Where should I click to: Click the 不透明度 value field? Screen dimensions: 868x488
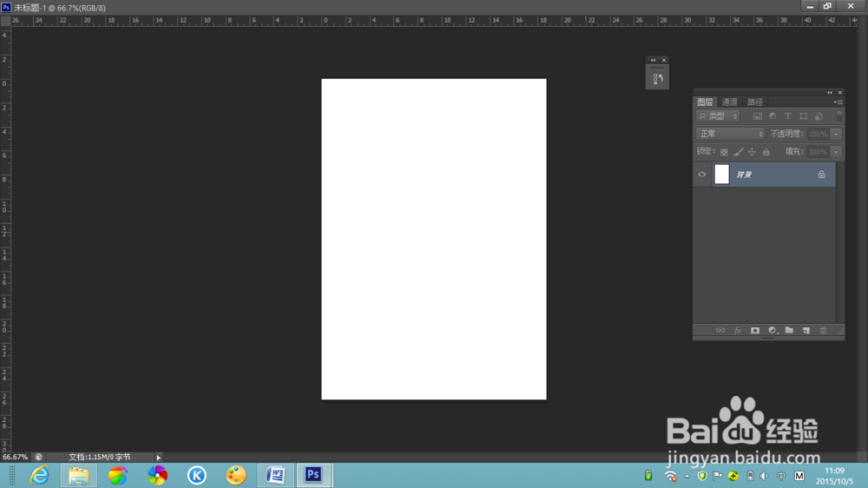pos(819,134)
